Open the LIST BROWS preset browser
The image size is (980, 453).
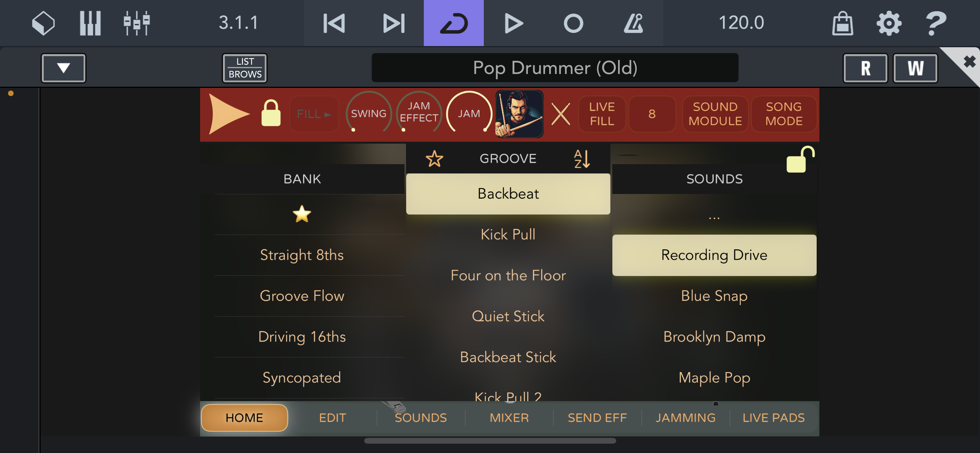(245, 68)
